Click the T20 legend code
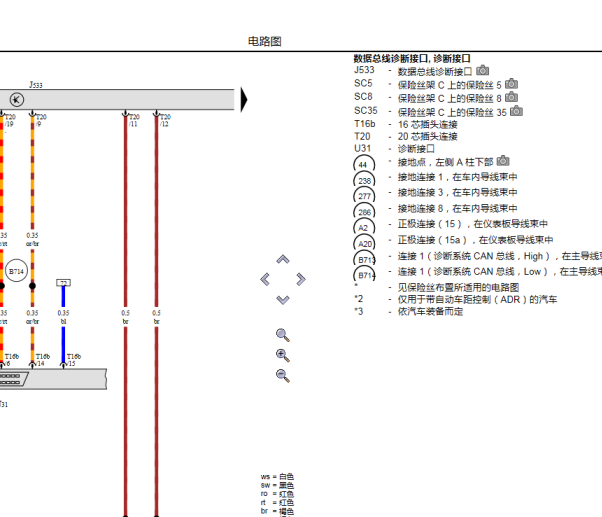The width and height of the screenshot is (602, 517). pyautogui.click(x=362, y=136)
